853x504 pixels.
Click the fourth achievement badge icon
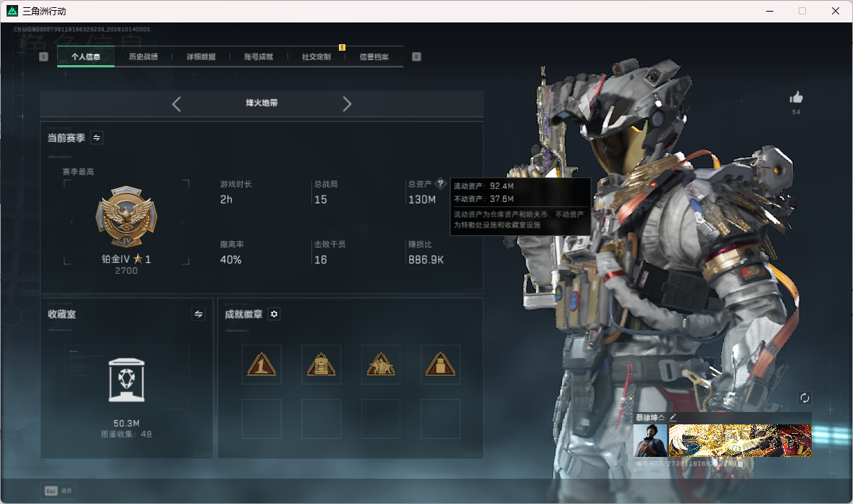tap(441, 364)
